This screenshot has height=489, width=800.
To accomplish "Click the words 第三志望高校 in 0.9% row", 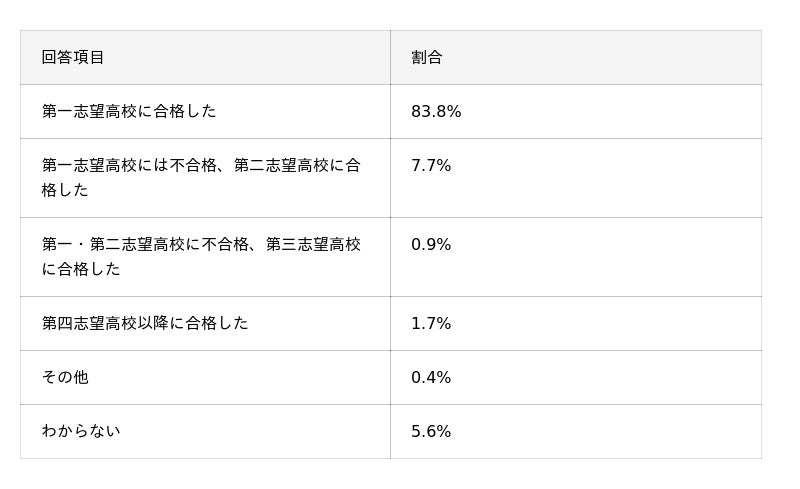I will point(313,244).
